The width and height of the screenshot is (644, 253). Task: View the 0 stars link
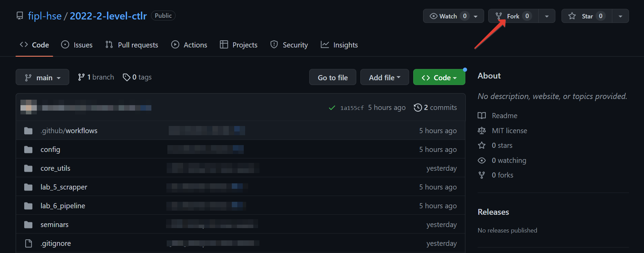click(502, 145)
